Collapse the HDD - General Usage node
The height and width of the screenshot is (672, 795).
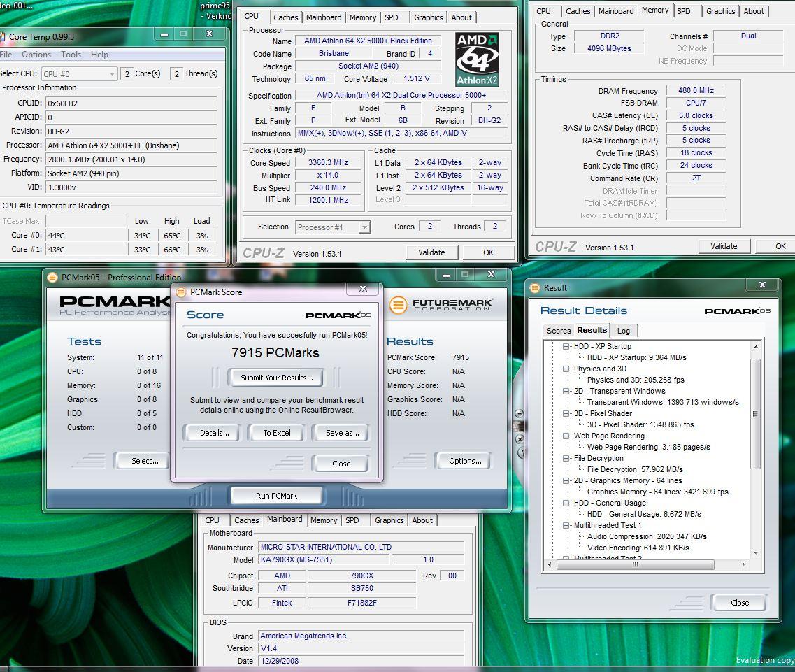566,503
